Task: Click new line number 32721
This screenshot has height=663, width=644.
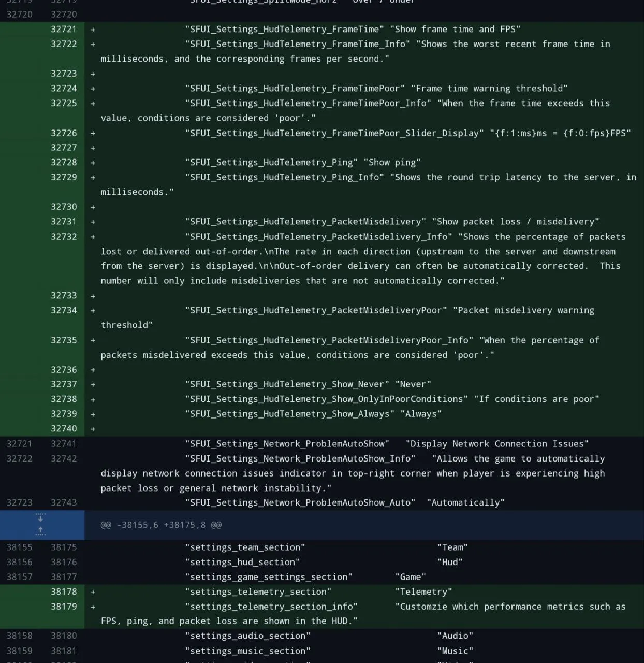Action: (64, 29)
